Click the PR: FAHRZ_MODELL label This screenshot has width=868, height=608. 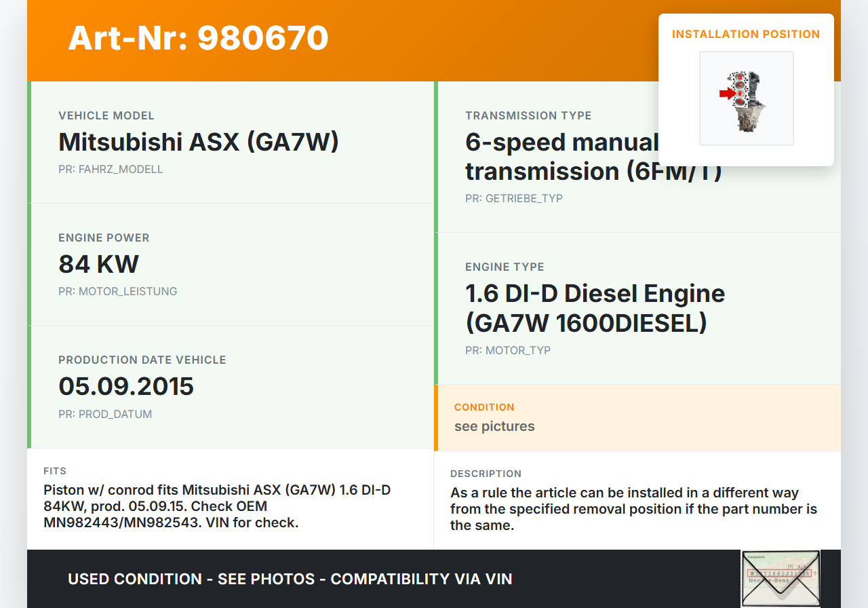coord(111,169)
